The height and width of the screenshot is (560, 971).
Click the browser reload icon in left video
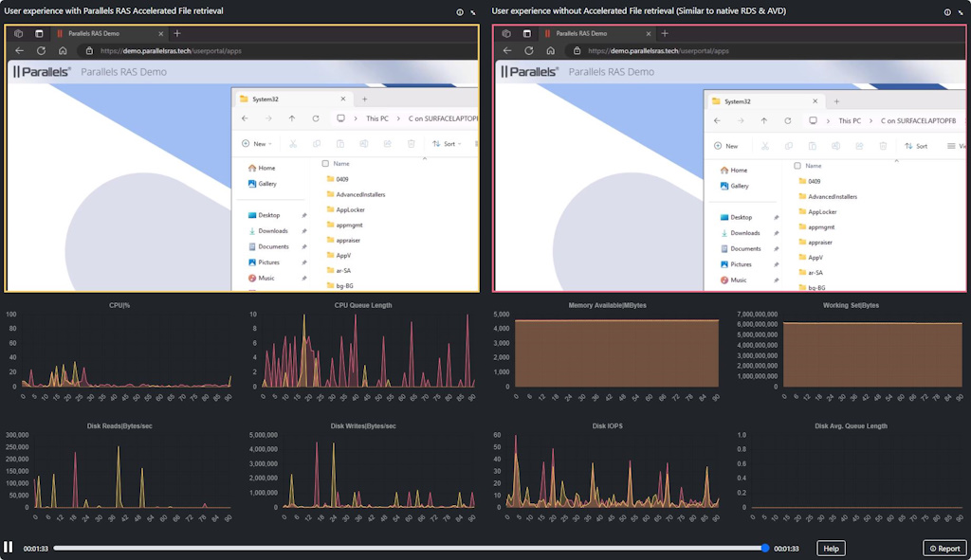(41, 50)
